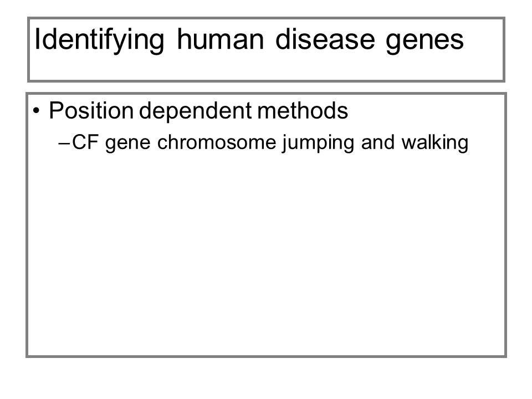The image size is (532, 399).
Task: Click the empty area of the content box
Action: tap(266, 254)
